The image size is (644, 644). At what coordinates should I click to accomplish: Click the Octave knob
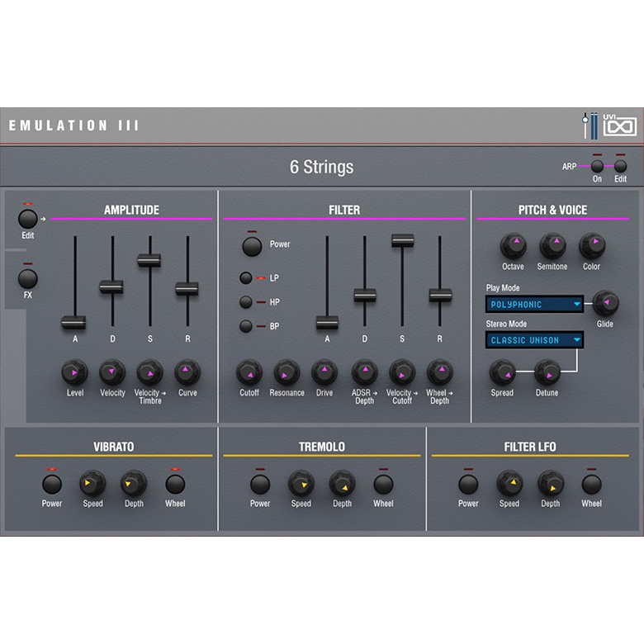tap(514, 245)
